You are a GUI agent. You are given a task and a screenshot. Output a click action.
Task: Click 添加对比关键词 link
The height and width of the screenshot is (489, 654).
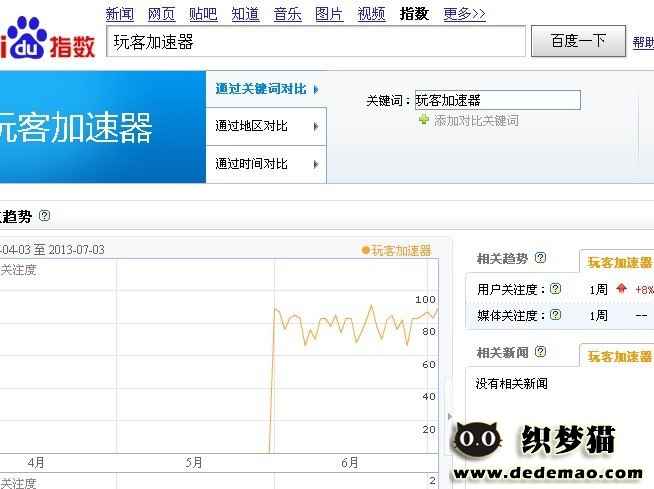coord(476,121)
